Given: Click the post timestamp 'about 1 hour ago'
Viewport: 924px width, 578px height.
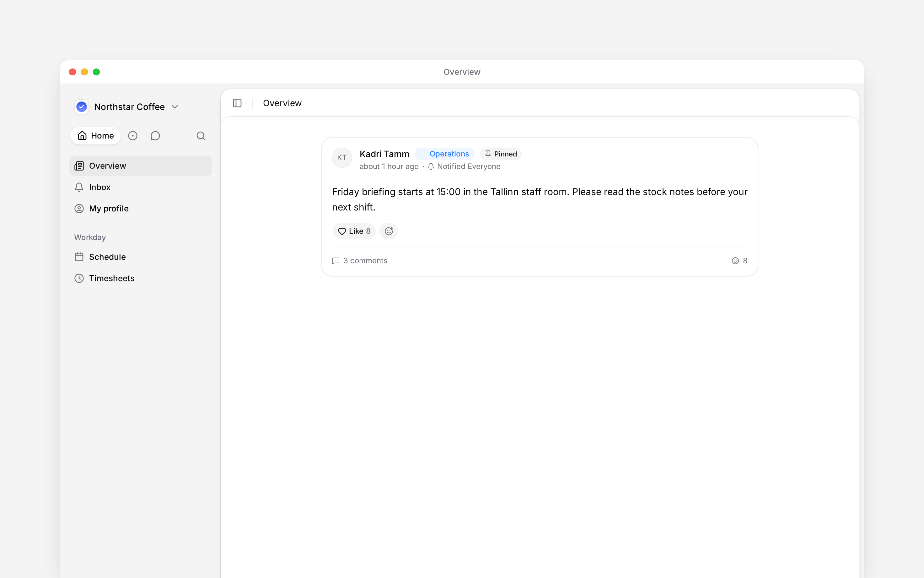Looking at the screenshot, I should point(389,166).
